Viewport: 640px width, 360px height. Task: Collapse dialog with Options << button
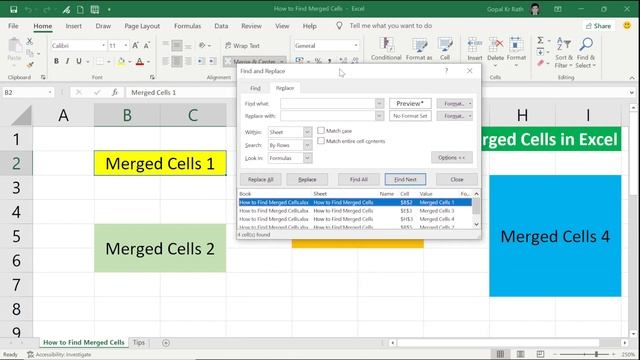(451, 158)
